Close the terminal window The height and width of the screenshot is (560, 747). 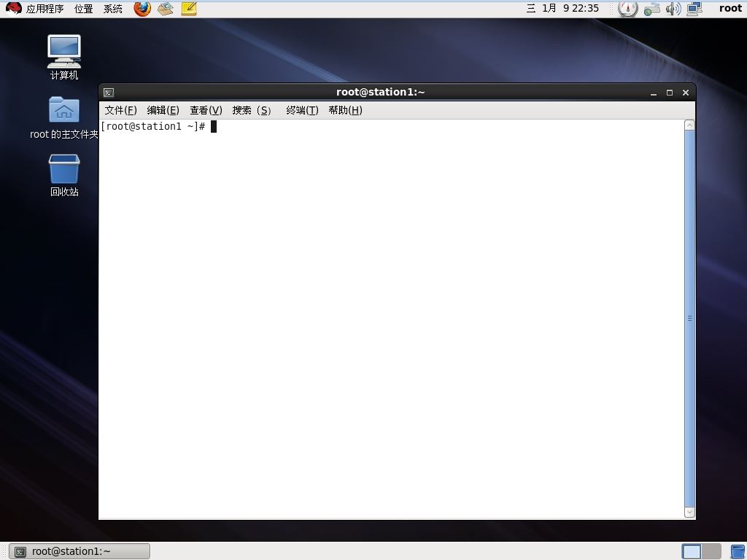click(686, 93)
